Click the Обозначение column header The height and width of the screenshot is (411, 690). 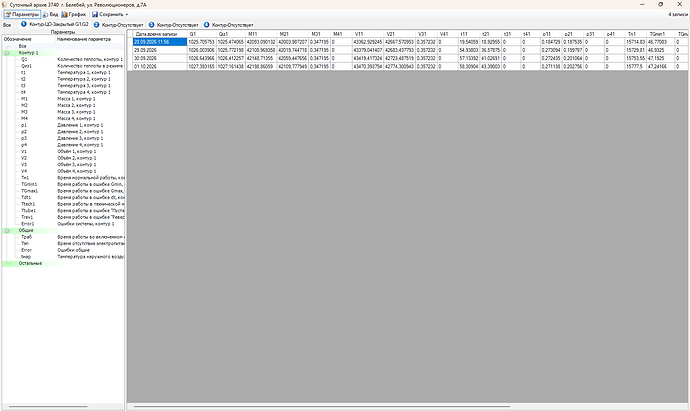29,39
